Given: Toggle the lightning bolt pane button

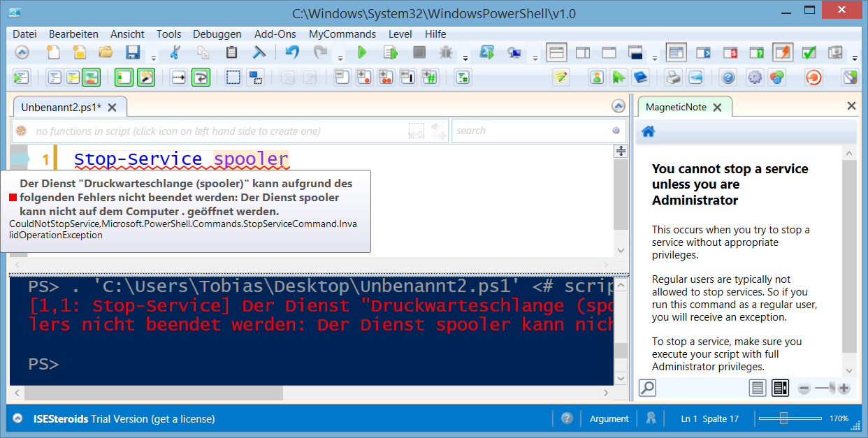Looking at the screenshot, I should pyautogui.click(x=783, y=52).
